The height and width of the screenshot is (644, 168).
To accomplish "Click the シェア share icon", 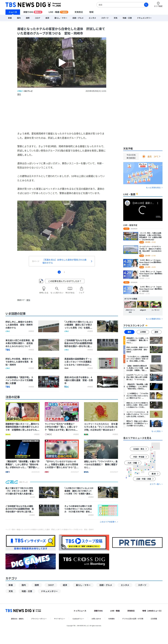I will pyautogui.click(x=82, y=289).
